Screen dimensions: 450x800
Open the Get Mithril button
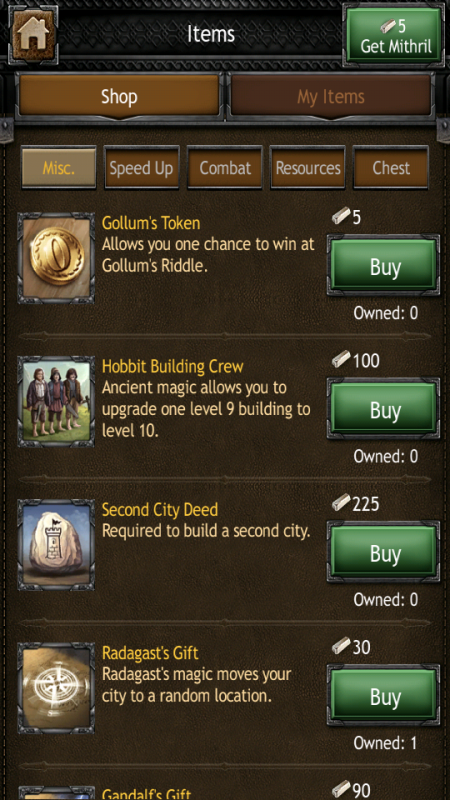coord(395,35)
